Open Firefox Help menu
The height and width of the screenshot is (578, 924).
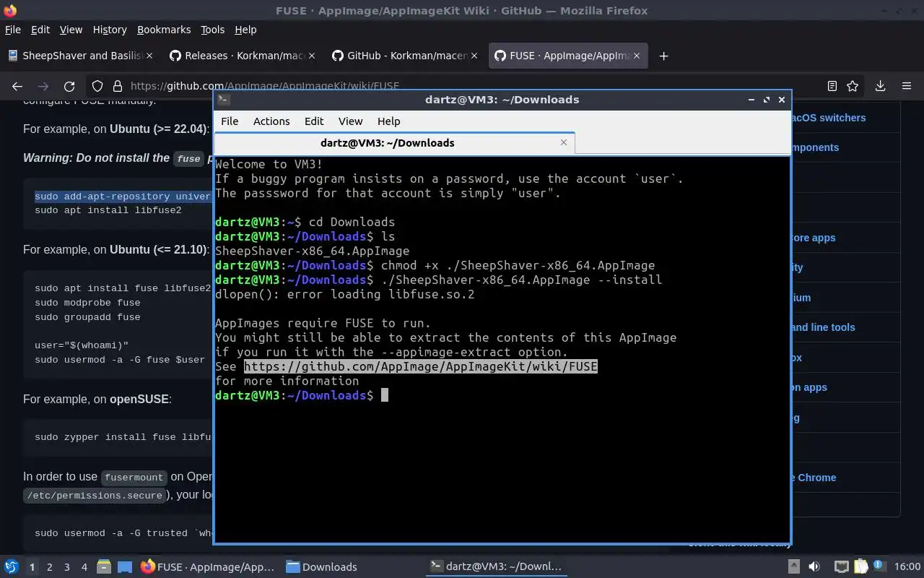[x=245, y=30]
